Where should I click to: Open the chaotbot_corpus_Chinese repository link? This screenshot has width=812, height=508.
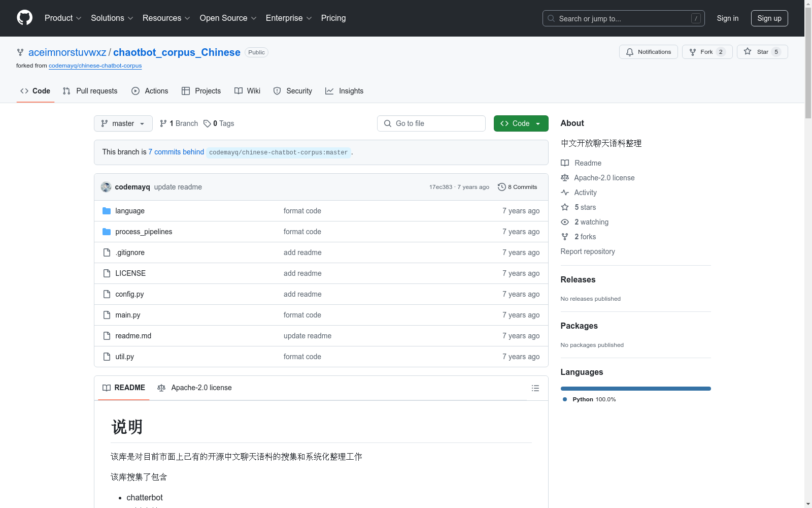tap(177, 52)
